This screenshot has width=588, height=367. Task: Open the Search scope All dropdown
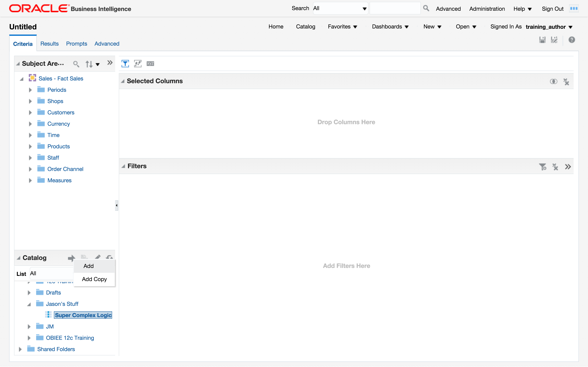(x=340, y=9)
